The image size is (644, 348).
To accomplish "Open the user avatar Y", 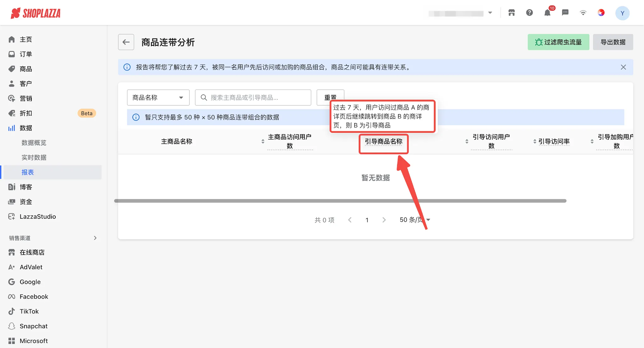I will coord(622,13).
